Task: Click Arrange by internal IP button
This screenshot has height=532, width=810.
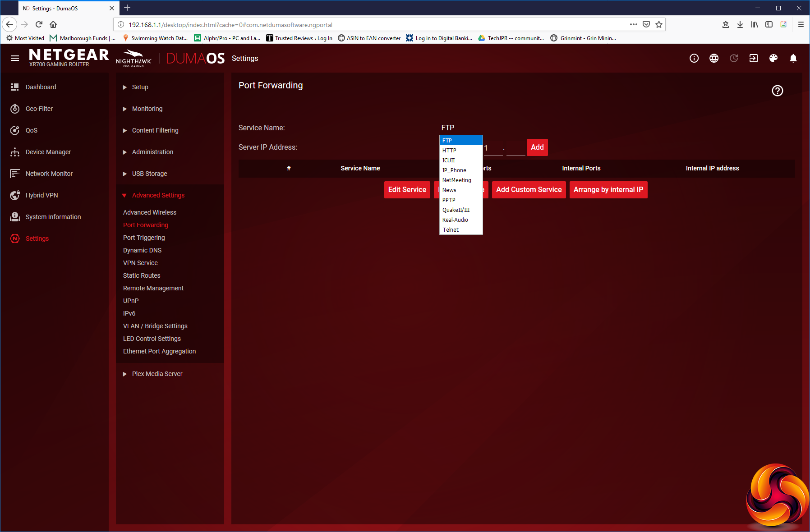Action: [x=608, y=190]
